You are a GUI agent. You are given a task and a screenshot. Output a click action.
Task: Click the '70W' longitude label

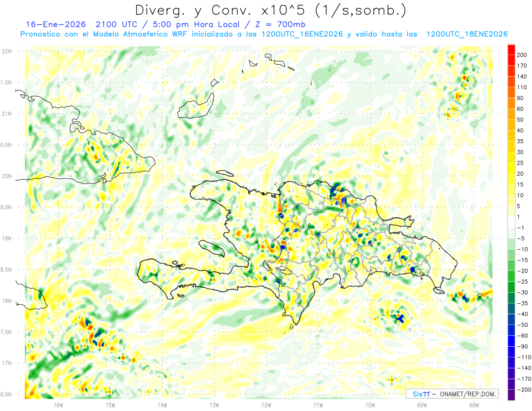coord(370,405)
